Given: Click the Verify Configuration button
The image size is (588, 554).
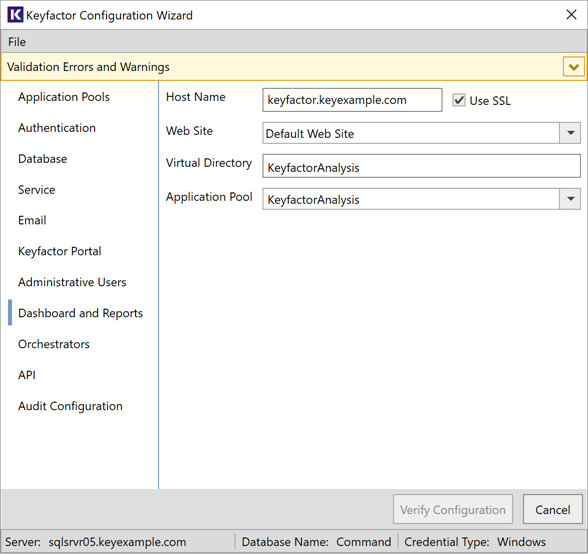Looking at the screenshot, I should tap(453, 509).
